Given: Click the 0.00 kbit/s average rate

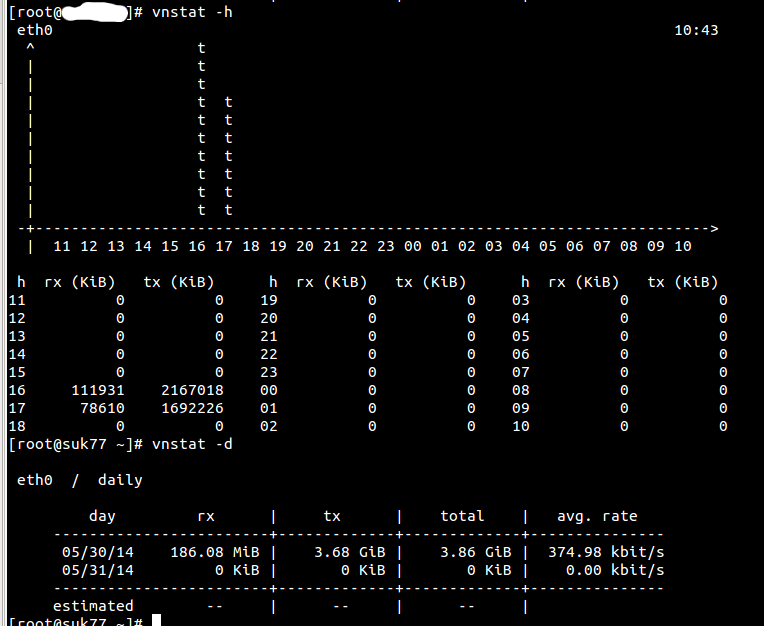Looking at the screenshot, I should coord(615,570).
